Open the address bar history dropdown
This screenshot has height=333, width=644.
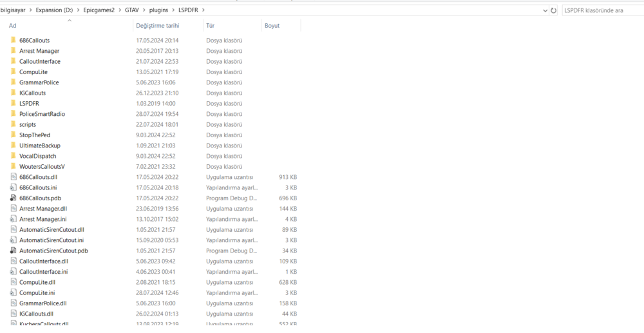545,11
